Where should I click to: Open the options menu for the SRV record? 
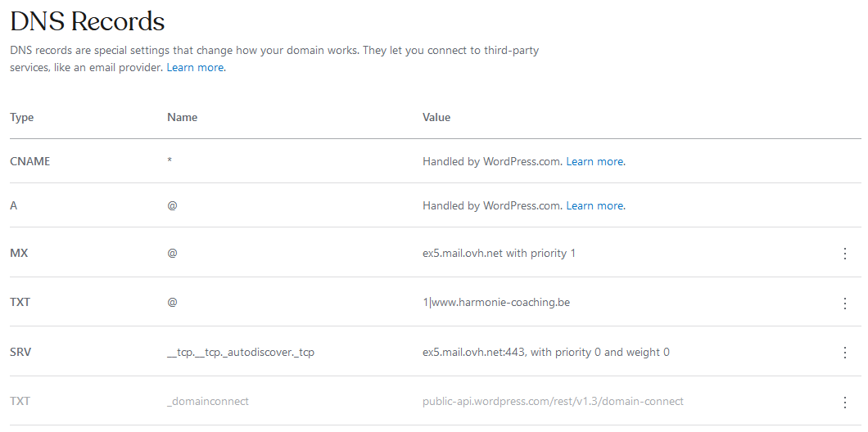845,353
